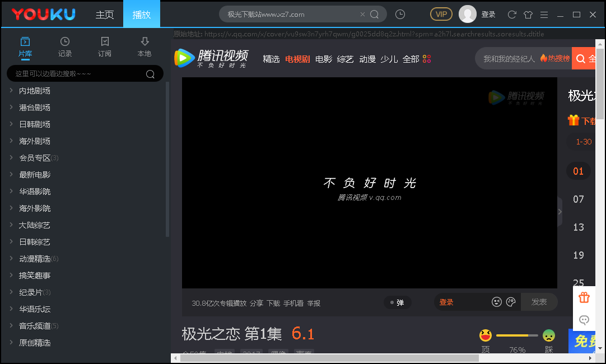Click the 顶 upvote smiley face
Screen dimensions: 606x364
click(x=486, y=335)
